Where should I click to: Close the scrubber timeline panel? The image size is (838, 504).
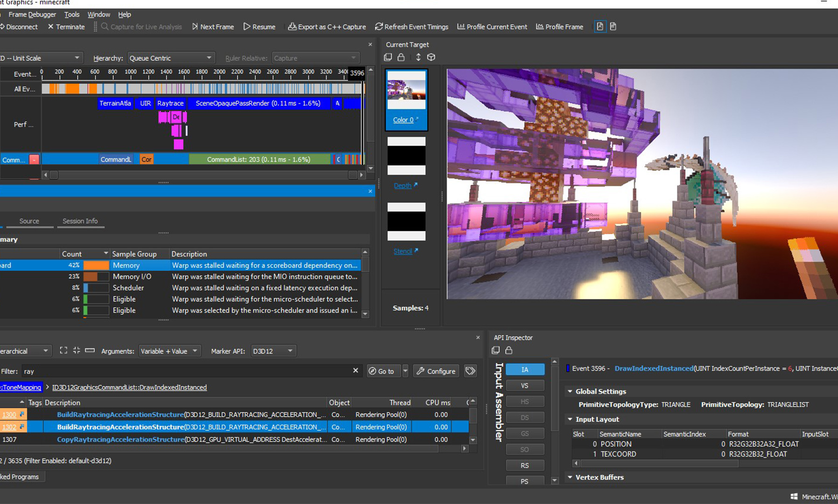370,45
